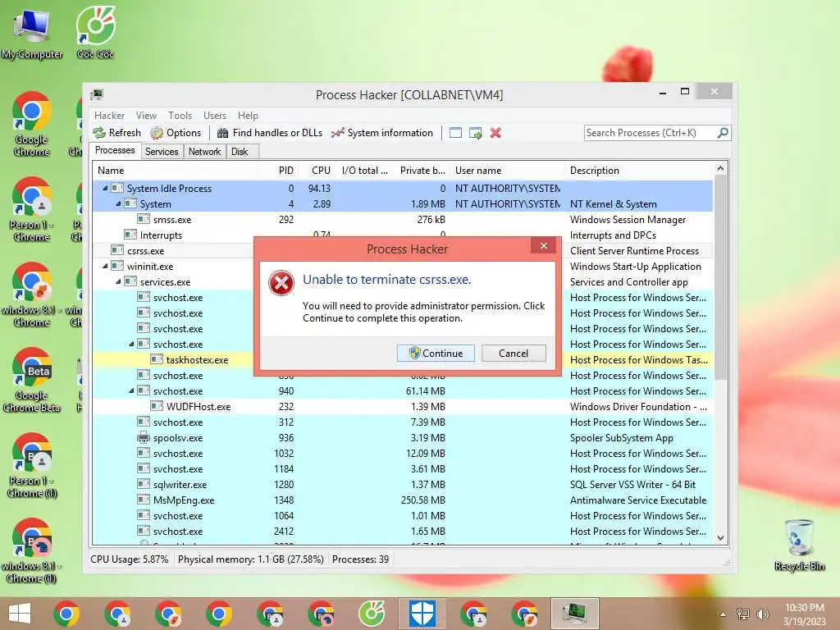Image resolution: width=840 pixels, height=630 pixels.
Task: Collapse the System Idle Process tree
Action: click(105, 188)
